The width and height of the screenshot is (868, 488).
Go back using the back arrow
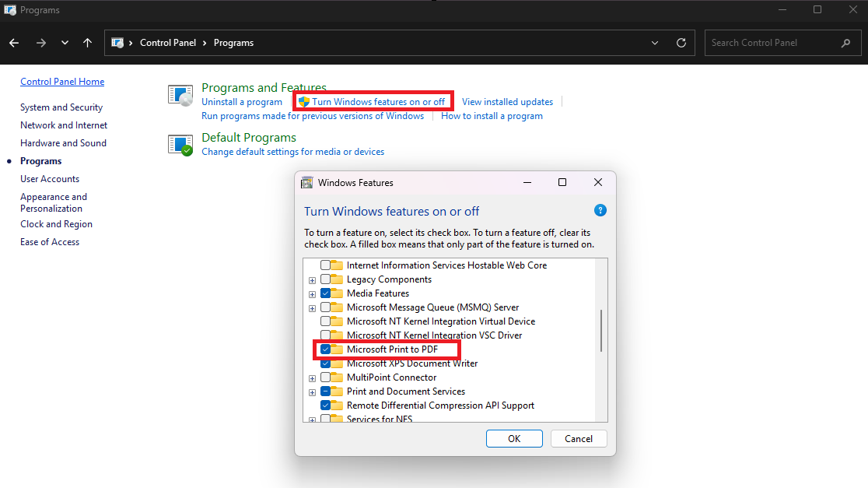15,43
